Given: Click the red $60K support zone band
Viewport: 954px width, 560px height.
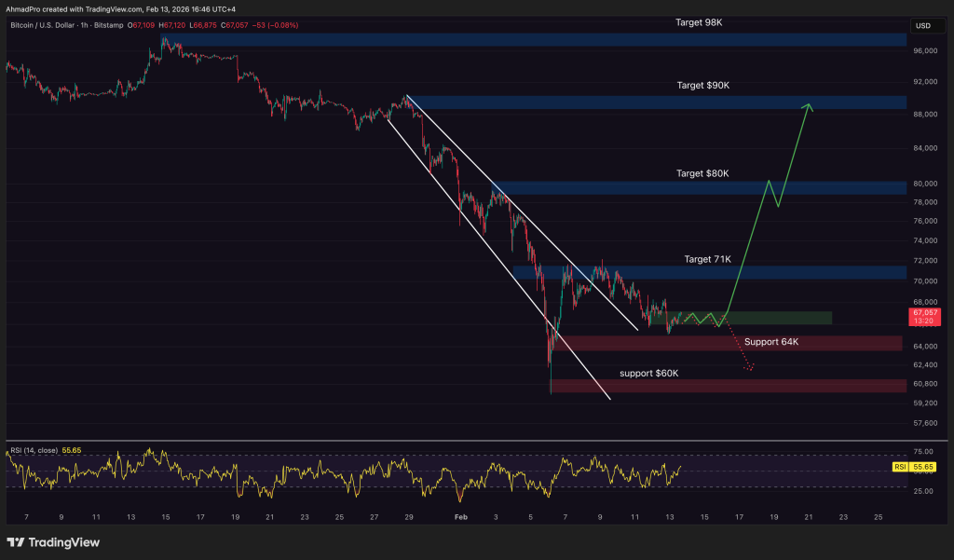Looking at the screenshot, I should (727, 386).
